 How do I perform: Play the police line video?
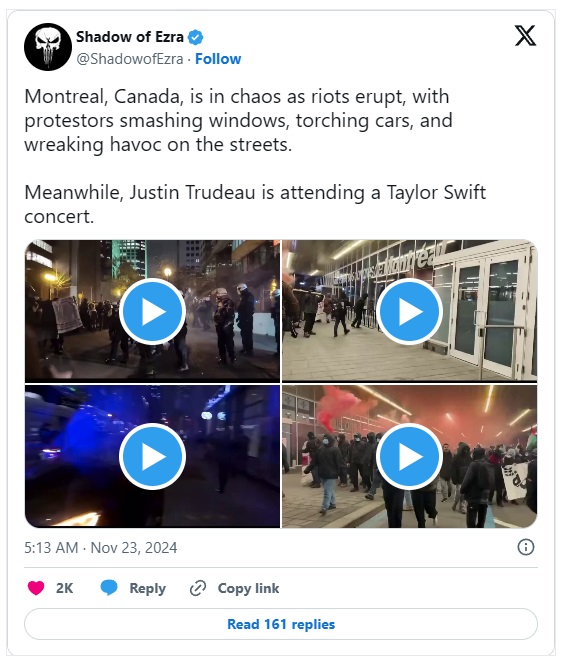coord(152,311)
